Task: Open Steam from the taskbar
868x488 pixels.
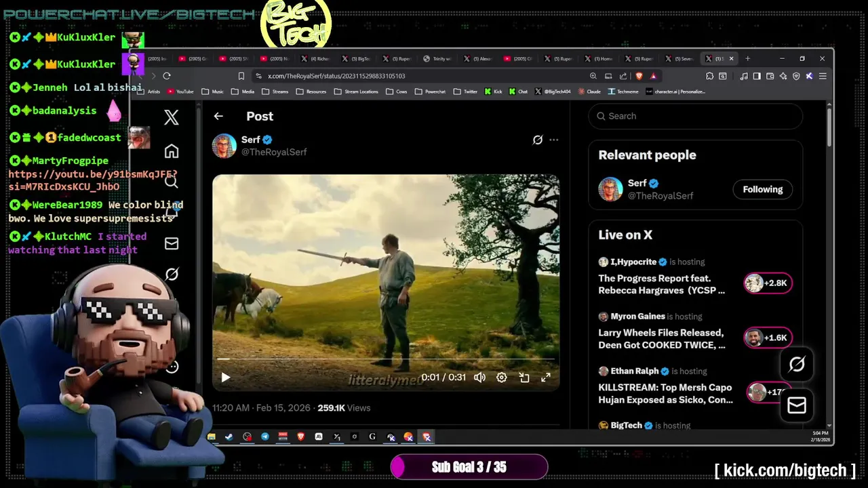Action: tap(229, 437)
